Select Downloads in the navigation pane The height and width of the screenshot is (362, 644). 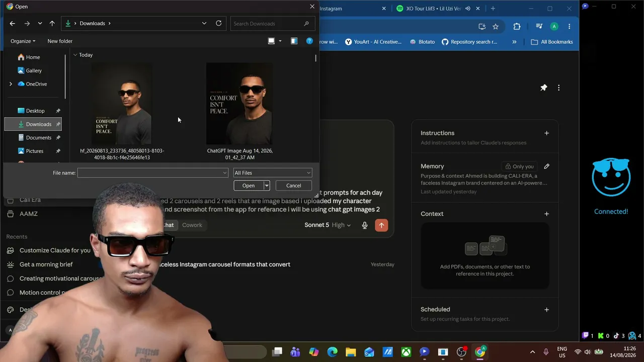point(33,124)
